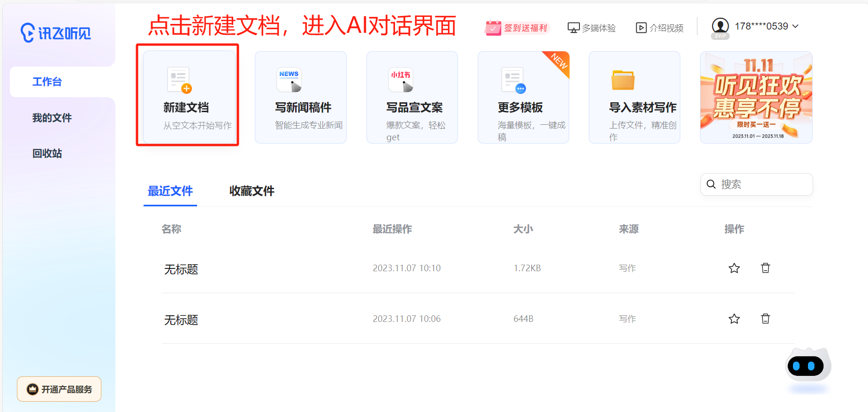
Task: Delete the first 无标题 file
Action: point(765,268)
